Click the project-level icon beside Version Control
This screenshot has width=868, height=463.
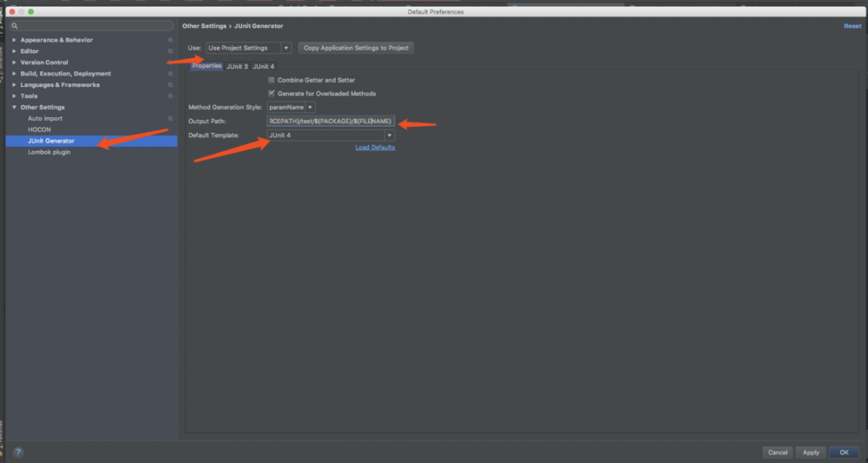(170, 62)
